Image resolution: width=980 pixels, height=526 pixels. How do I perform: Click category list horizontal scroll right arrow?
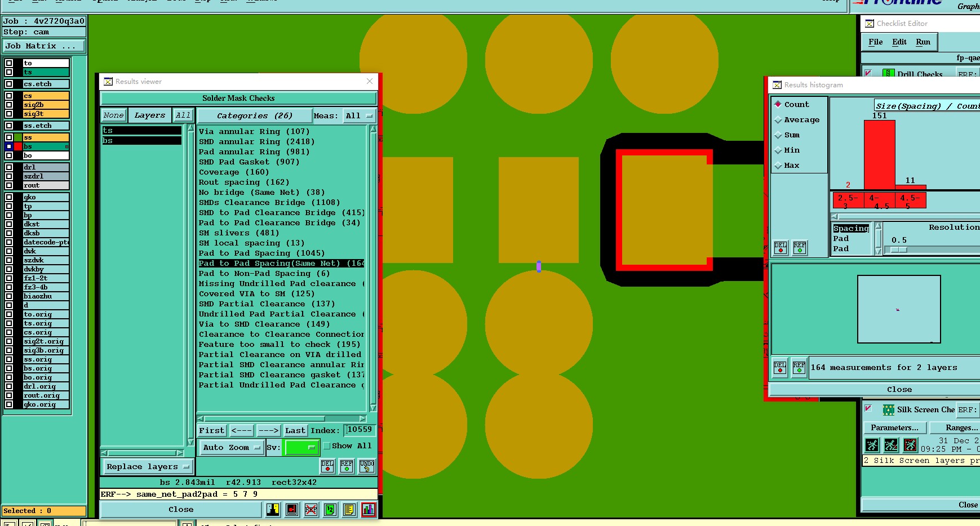363,419
